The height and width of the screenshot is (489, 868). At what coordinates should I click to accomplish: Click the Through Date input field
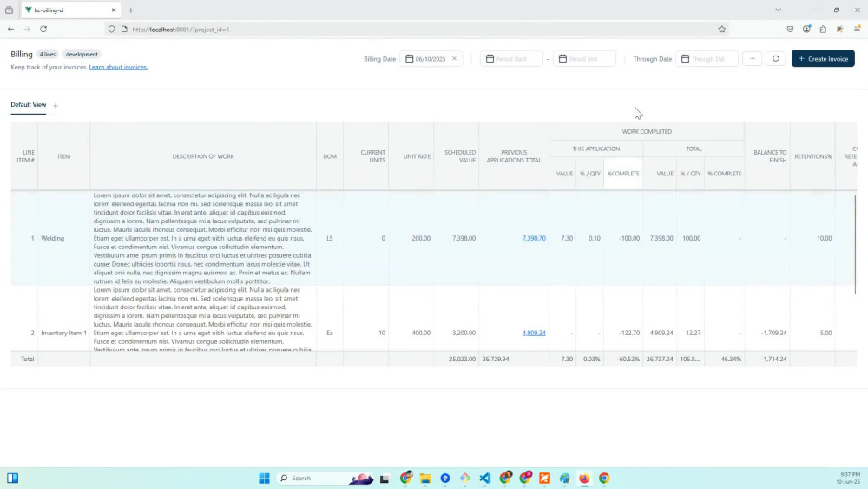(x=707, y=59)
